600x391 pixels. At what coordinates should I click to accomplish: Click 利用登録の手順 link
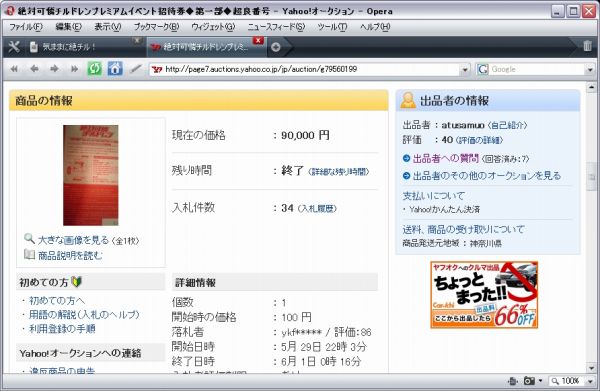62,329
